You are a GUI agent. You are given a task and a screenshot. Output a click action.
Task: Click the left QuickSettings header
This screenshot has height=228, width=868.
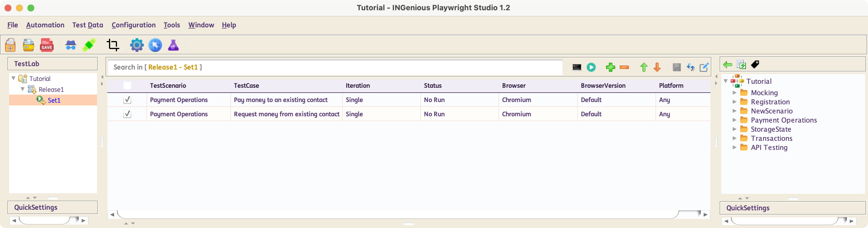(x=53, y=207)
